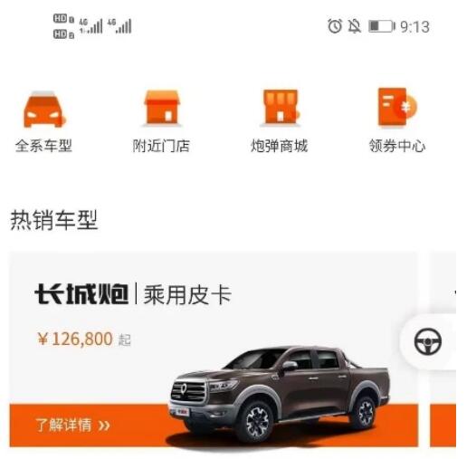
Task: Tap the first 4G signal strength icon
Action: 90,26
